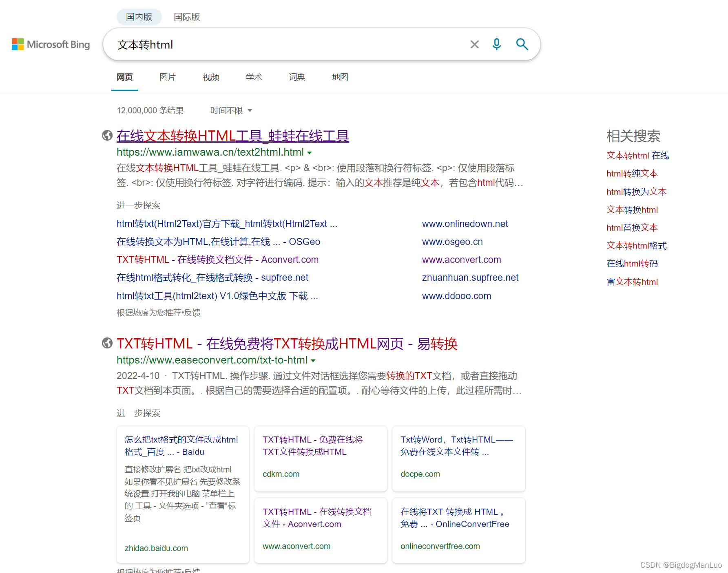
Task: Click www.aconvert.com domain in first explore list
Action: click(x=461, y=260)
